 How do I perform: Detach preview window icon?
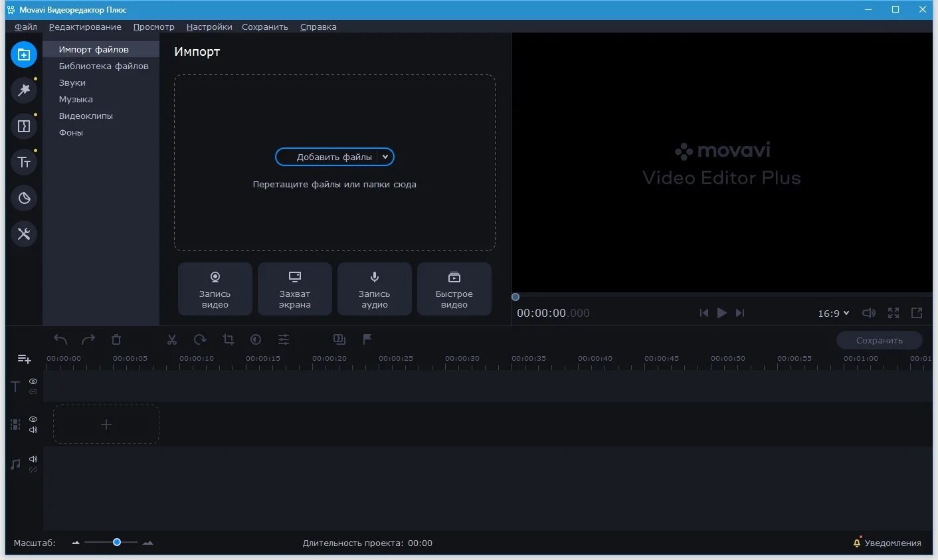click(x=917, y=313)
